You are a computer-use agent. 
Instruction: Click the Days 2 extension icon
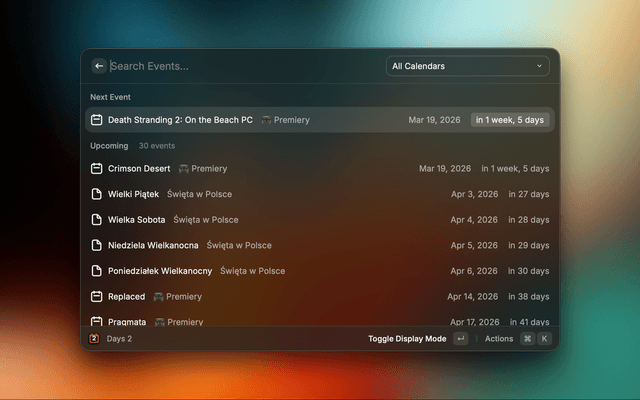(94, 339)
